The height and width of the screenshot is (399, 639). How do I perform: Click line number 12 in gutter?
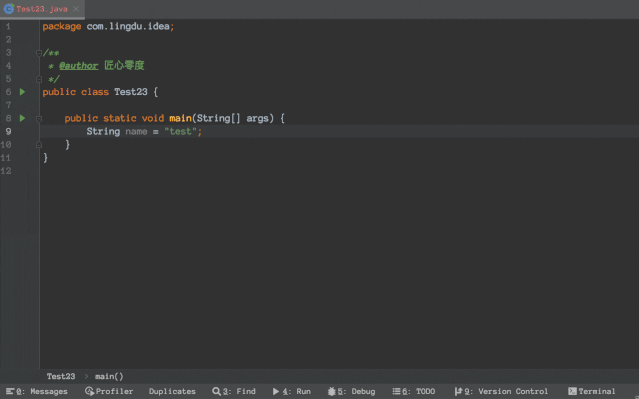pos(6,171)
